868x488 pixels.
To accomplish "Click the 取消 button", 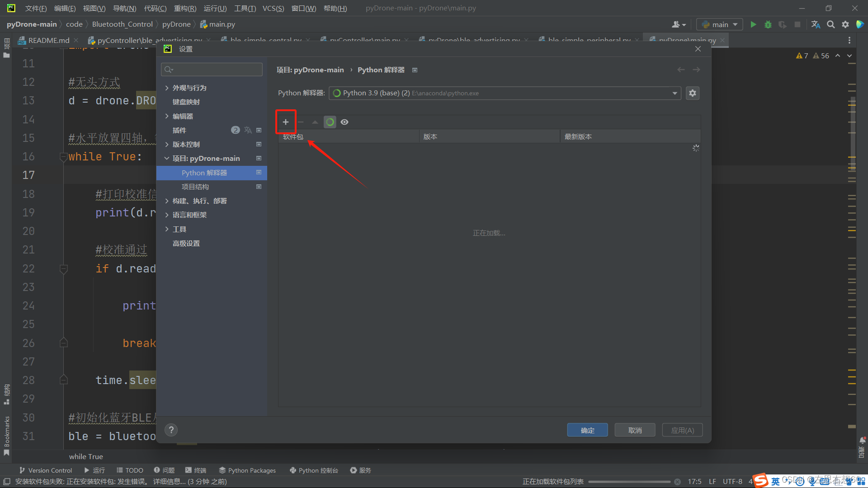I will coord(635,430).
